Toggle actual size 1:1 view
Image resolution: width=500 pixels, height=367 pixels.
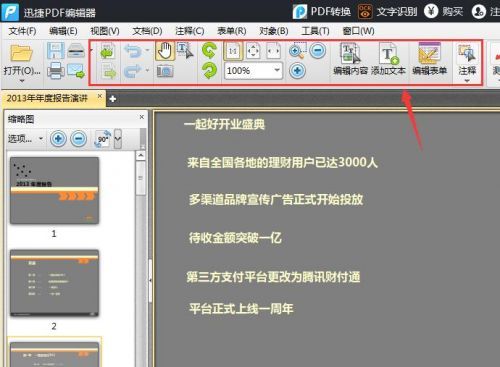coord(233,51)
